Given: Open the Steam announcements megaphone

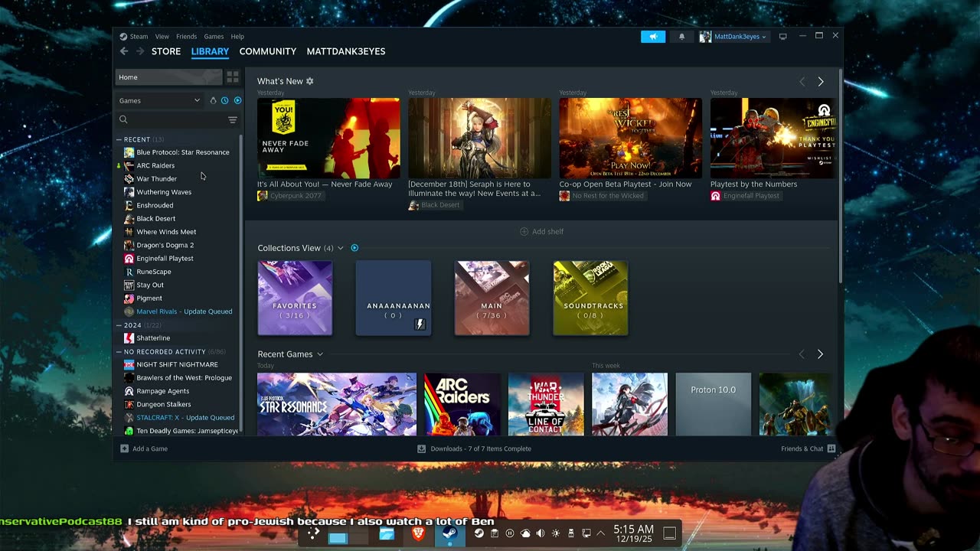Looking at the screenshot, I should tap(653, 37).
